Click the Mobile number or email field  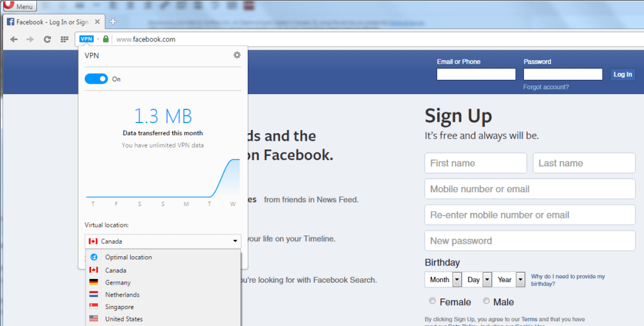tap(530, 189)
